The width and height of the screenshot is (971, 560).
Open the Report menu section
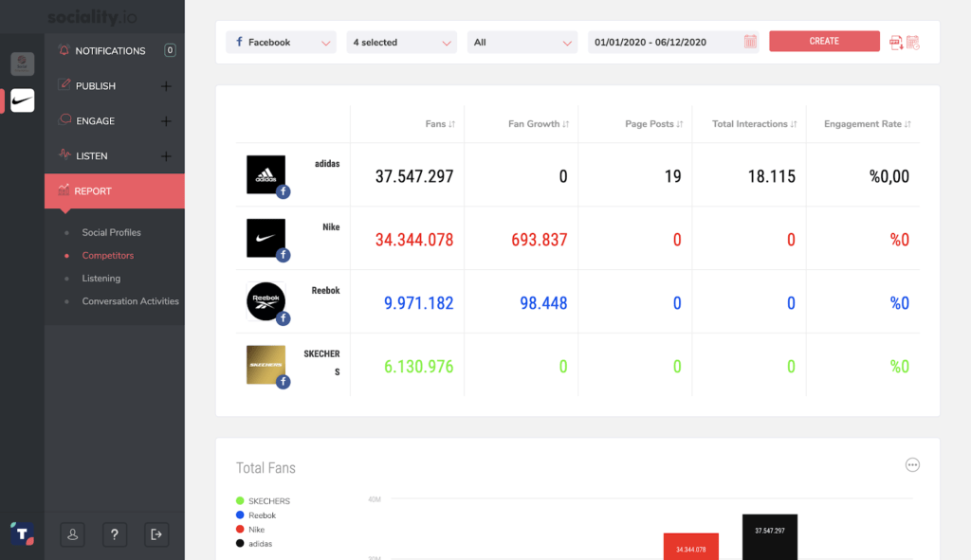(115, 191)
